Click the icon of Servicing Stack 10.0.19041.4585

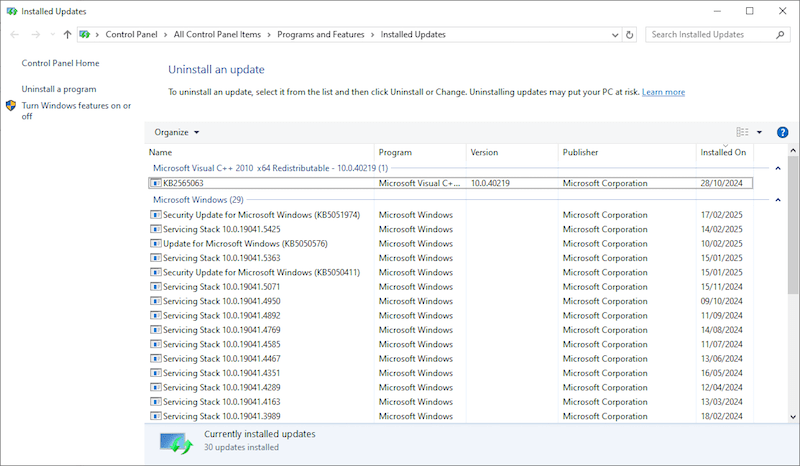pos(156,345)
